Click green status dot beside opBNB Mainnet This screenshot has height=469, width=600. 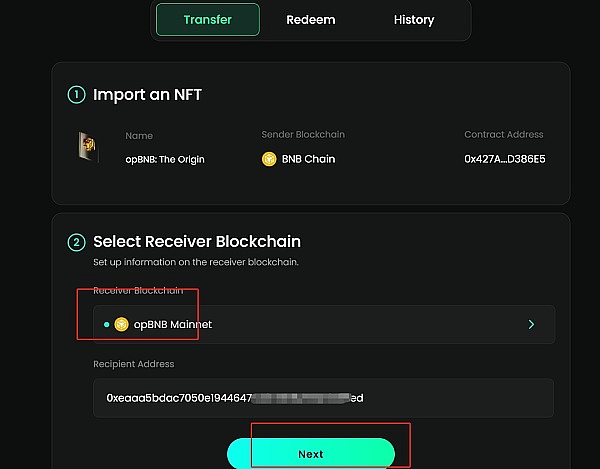106,324
